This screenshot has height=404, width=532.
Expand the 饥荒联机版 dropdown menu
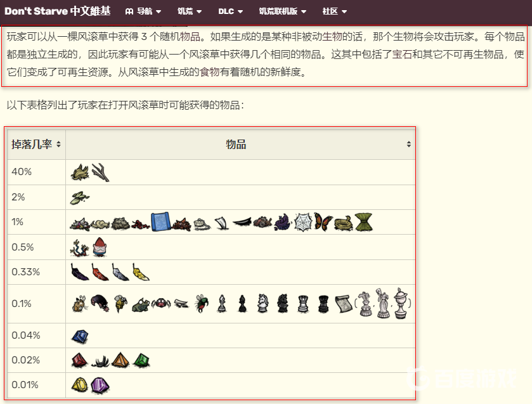coord(283,11)
